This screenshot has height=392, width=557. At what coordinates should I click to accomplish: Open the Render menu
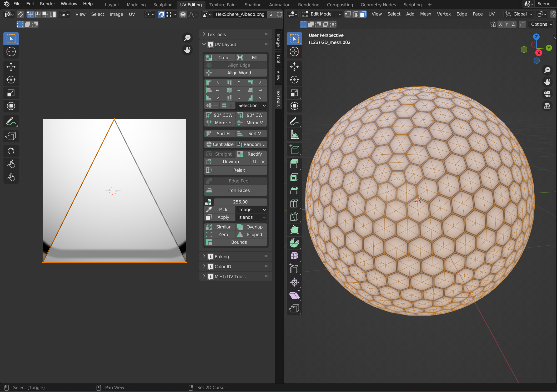tap(47, 4)
